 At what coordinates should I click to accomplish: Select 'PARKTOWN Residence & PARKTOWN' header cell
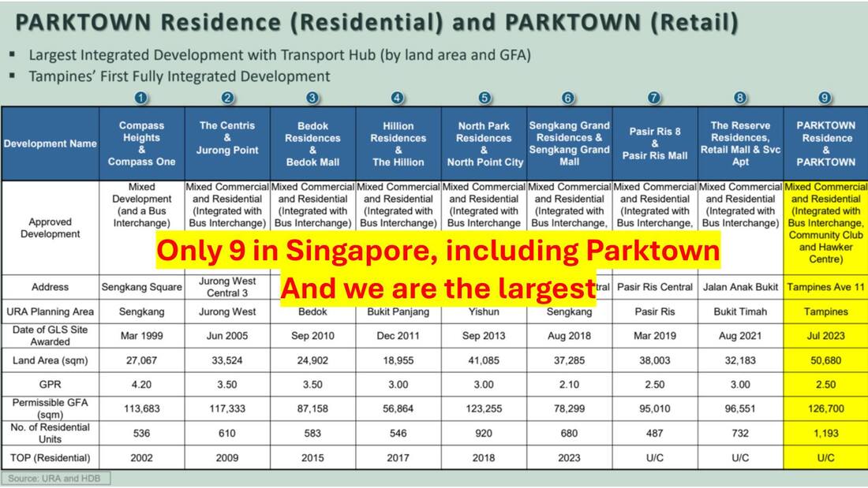pyautogui.click(x=826, y=143)
